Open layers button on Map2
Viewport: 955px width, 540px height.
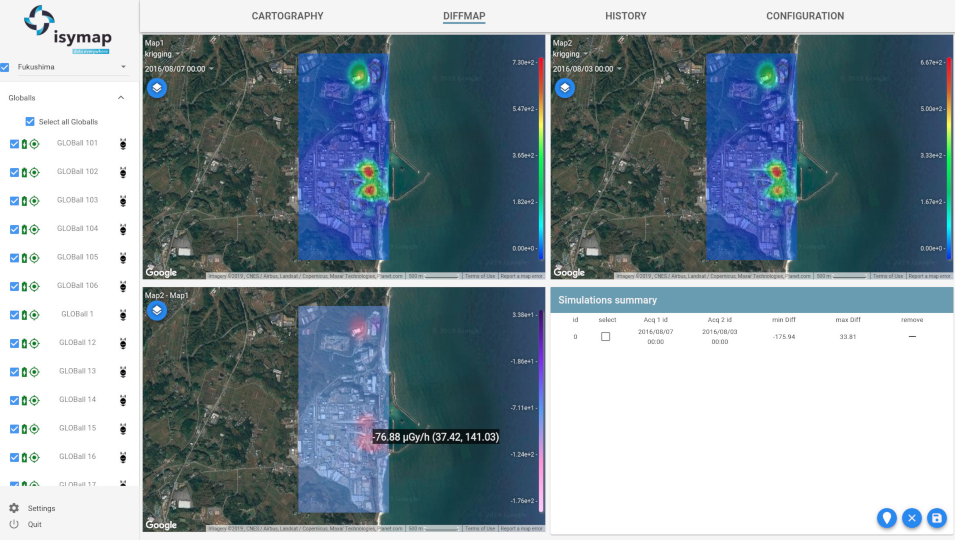pos(565,88)
